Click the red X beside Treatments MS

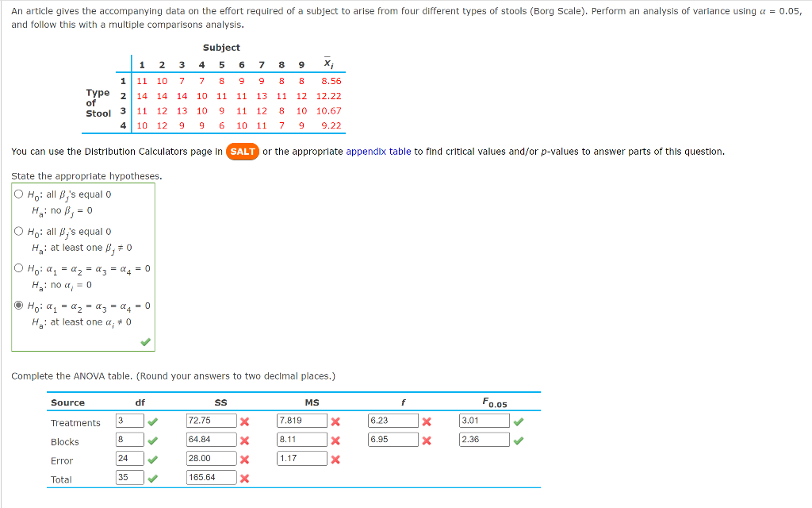tap(335, 422)
